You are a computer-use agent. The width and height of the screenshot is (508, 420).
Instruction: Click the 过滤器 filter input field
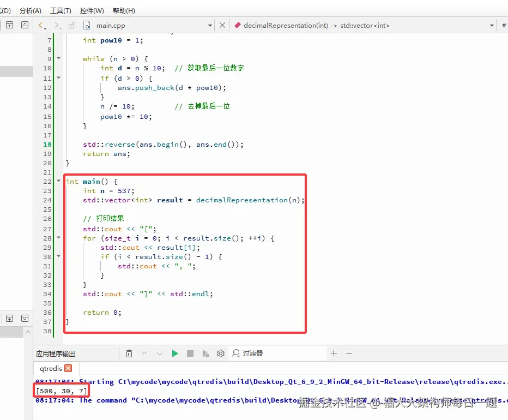tap(279, 353)
